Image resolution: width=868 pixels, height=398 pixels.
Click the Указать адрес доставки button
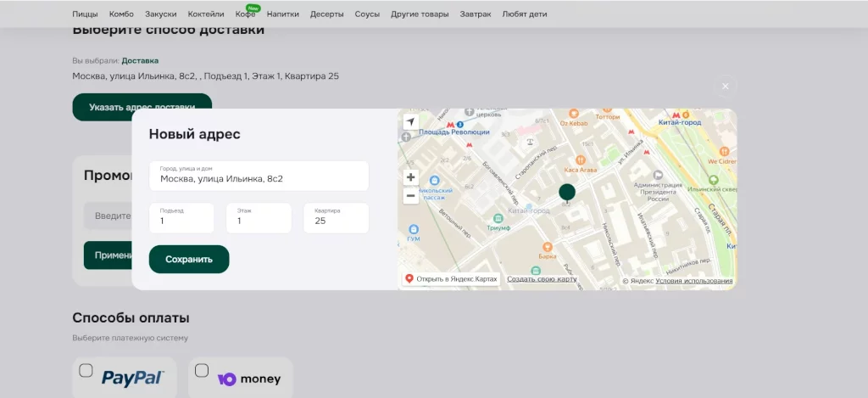pos(142,107)
